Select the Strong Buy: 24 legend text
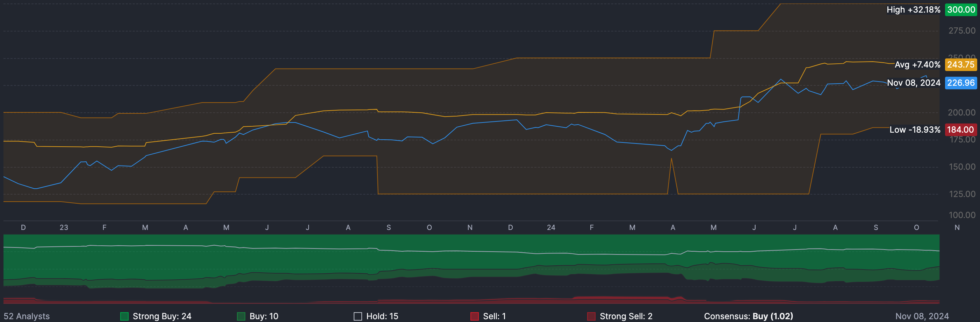The image size is (980, 322). coord(162,316)
